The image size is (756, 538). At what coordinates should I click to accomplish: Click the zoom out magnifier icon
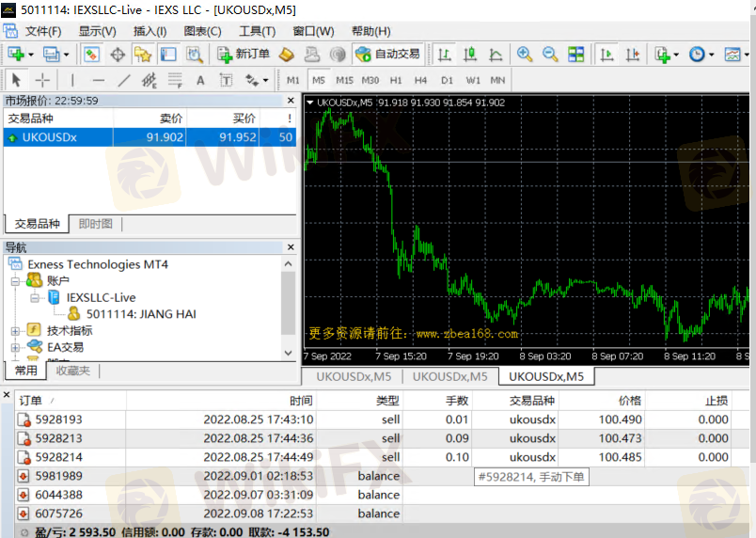(550, 55)
